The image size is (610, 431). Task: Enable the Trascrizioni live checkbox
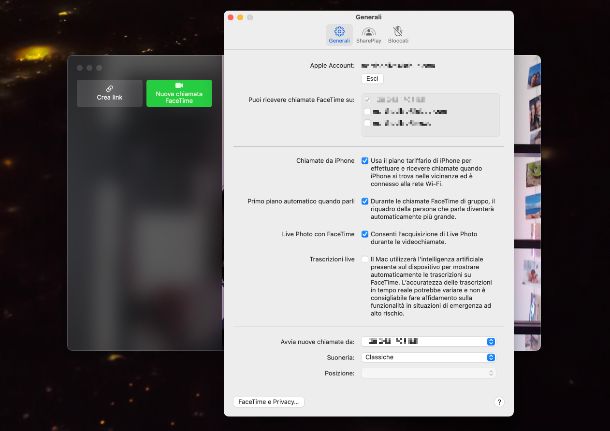365,259
